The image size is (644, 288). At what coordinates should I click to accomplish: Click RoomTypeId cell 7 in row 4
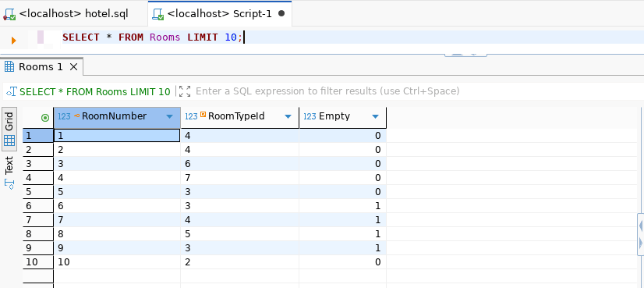point(240,178)
